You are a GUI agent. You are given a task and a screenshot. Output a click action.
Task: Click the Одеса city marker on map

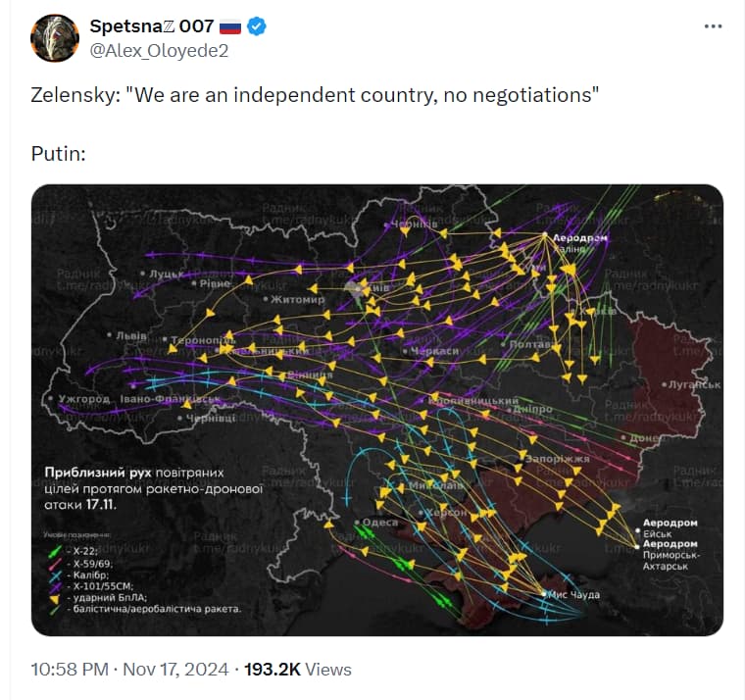[x=357, y=523]
